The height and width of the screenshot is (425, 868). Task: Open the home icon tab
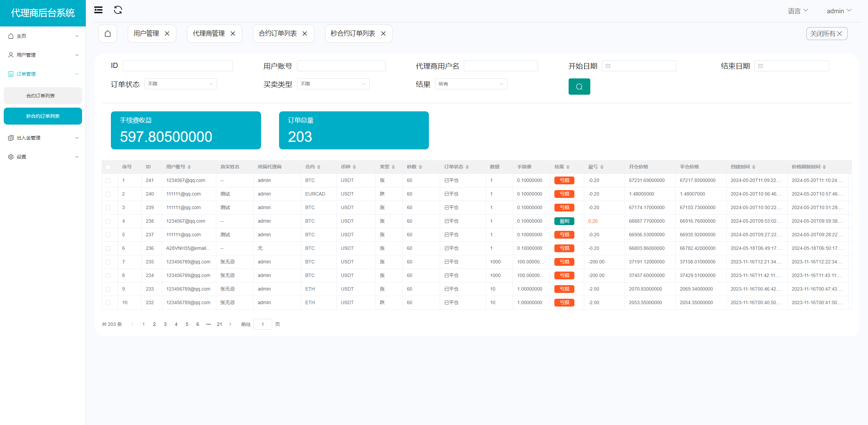[x=107, y=34]
